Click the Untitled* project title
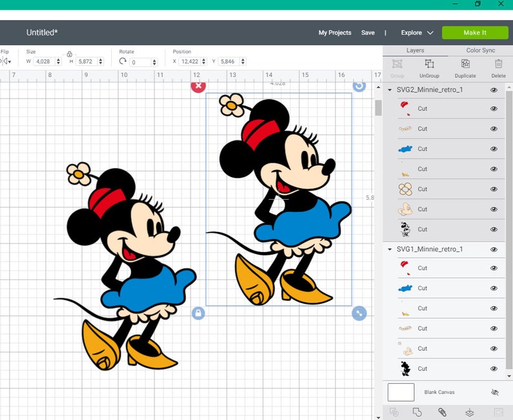Image resolution: width=513 pixels, height=420 pixels. tap(42, 32)
